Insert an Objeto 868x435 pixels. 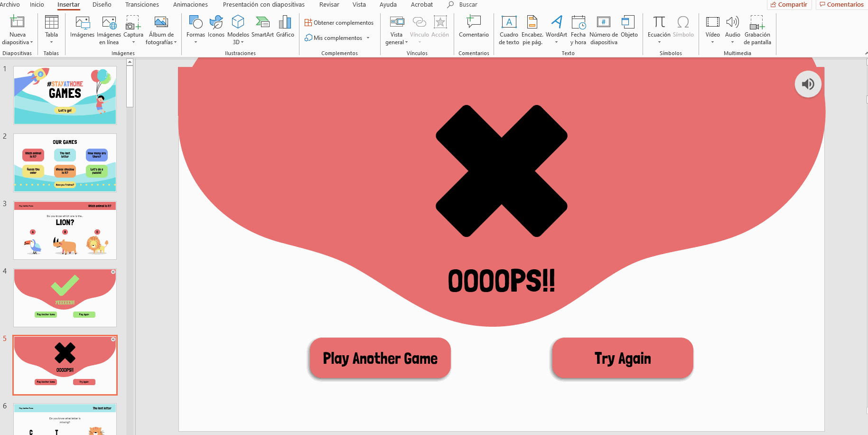(629, 22)
